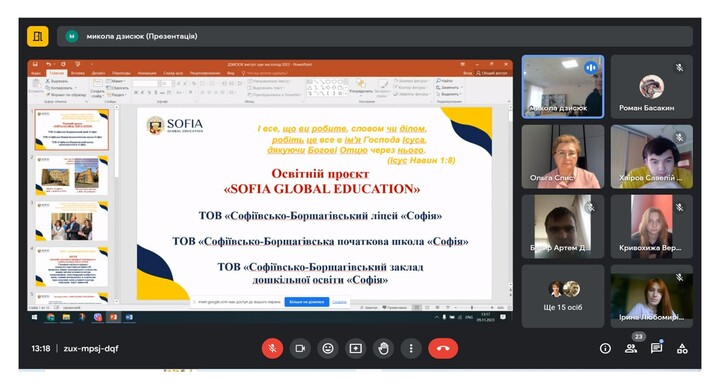Screen dimensions: 720x390
Task: Open presenter name bar at top
Action: 375,36
